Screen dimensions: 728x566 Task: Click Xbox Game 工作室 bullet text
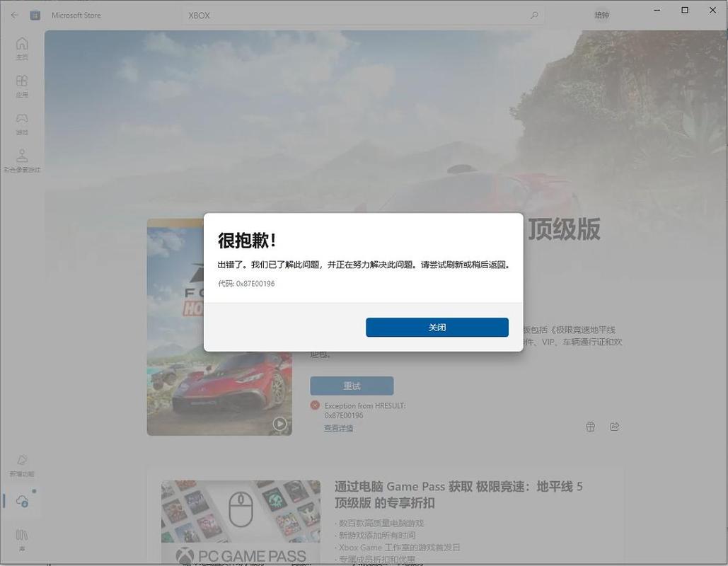[x=399, y=548]
